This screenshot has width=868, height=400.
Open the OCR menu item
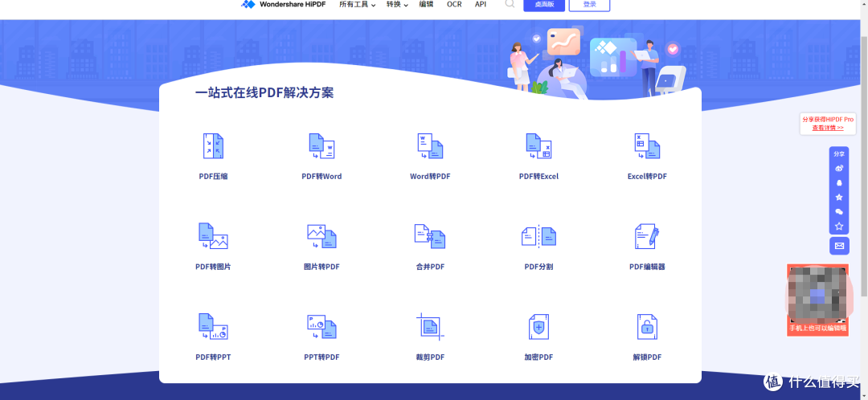(454, 4)
